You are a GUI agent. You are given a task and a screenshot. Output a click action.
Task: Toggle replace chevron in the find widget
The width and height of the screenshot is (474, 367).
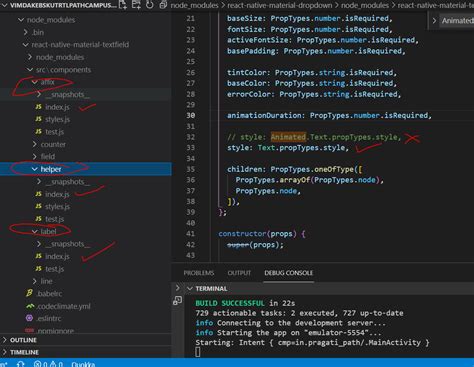coord(434,21)
